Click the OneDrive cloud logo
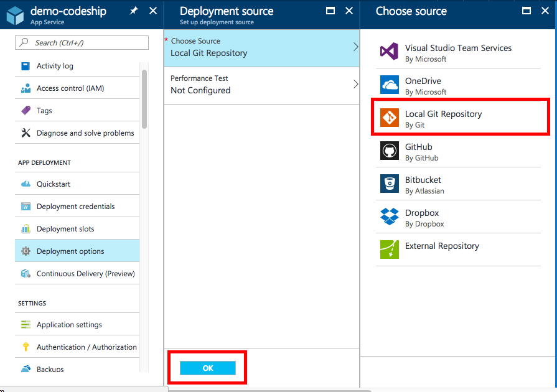 pyautogui.click(x=390, y=85)
